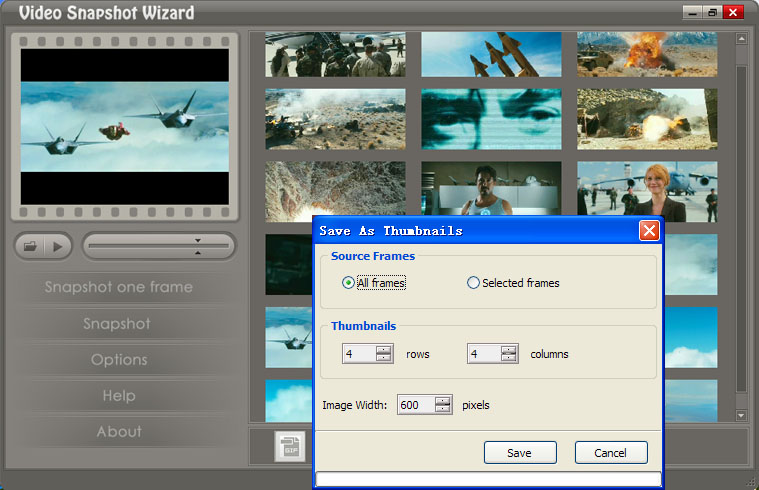Screen dimensions: 759x490
Task: Open the About menu item
Action: (119, 431)
